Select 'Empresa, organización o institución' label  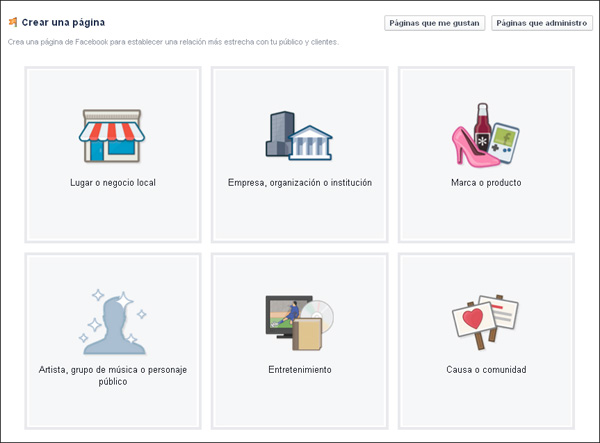(300, 182)
